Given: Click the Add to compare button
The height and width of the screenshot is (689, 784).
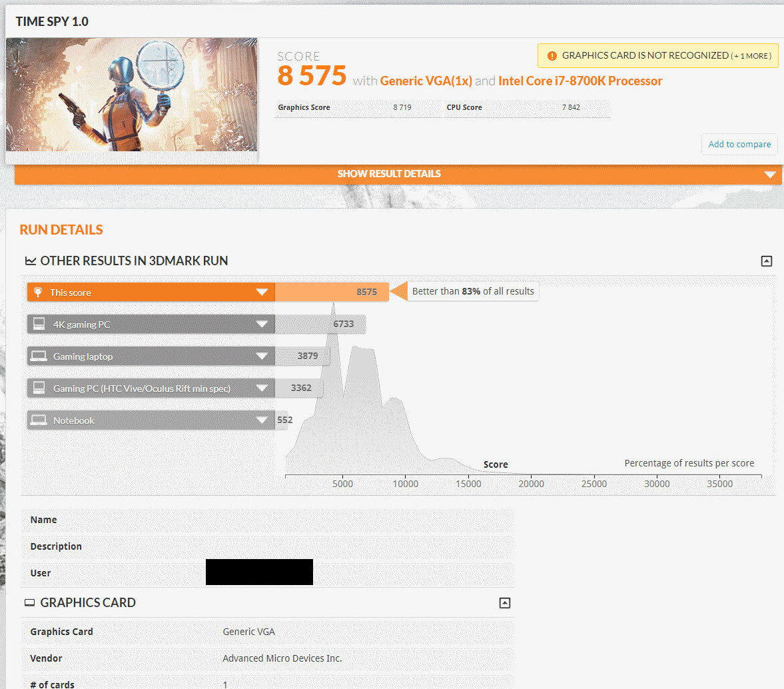Looking at the screenshot, I should tap(739, 144).
